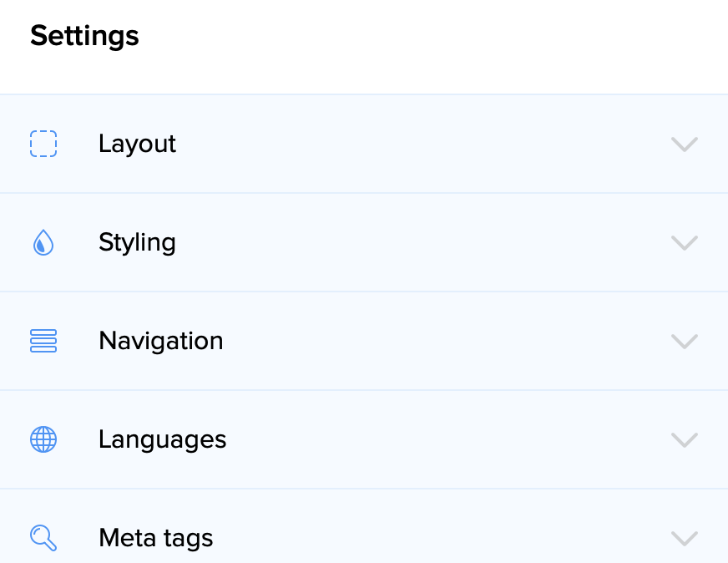
Task: Click the magnifier Meta tags icon
Action: [x=43, y=537]
